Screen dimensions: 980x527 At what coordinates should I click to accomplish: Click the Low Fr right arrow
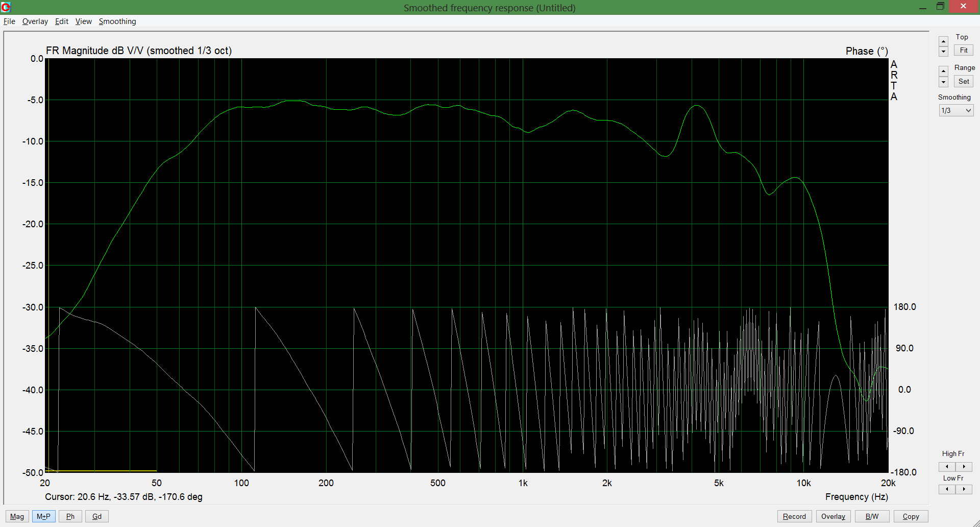(964, 489)
